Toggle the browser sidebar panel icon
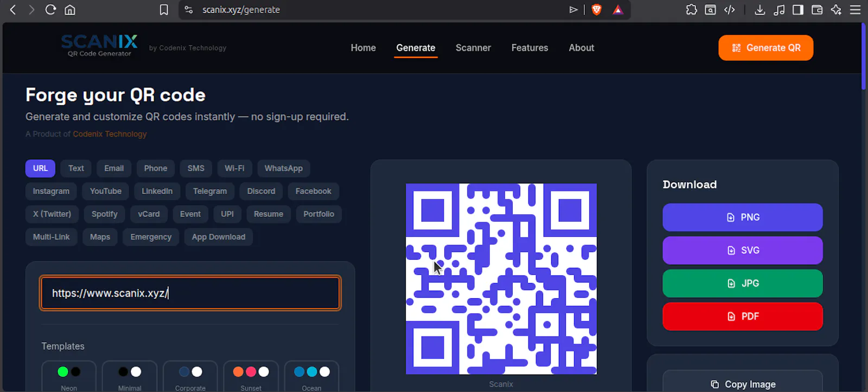868x392 pixels. click(798, 10)
